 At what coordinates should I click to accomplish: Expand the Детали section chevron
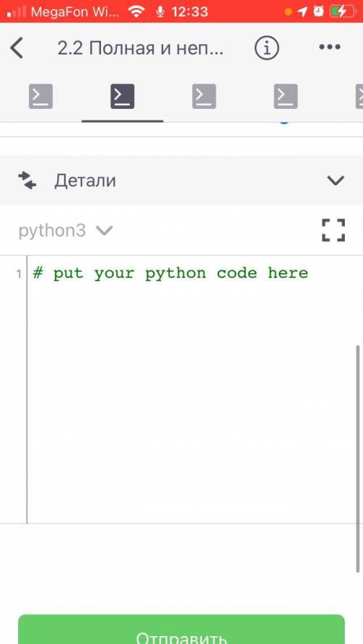[335, 180]
